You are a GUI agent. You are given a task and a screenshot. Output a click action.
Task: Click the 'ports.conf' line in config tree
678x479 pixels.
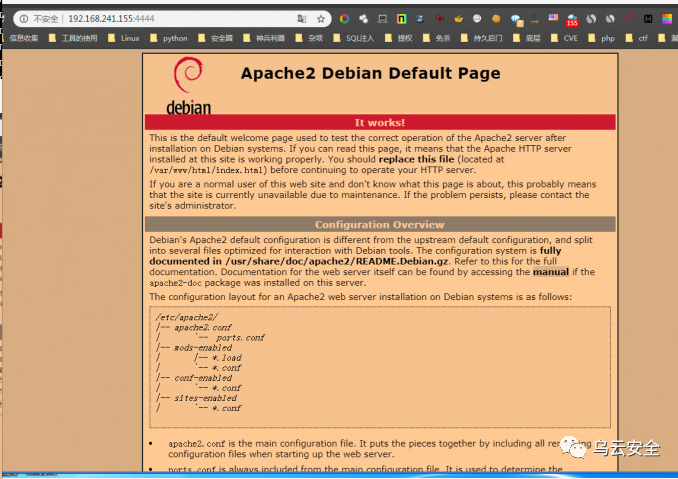[240, 338]
